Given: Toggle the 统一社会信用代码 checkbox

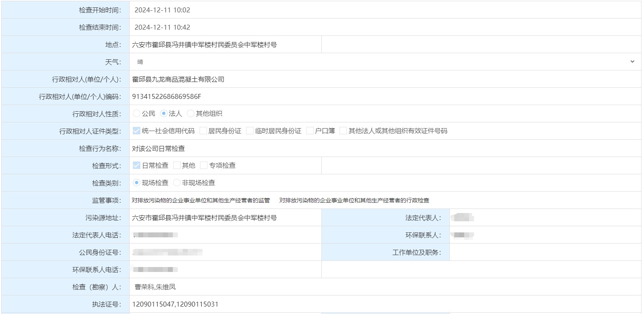Looking at the screenshot, I should (x=137, y=131).
